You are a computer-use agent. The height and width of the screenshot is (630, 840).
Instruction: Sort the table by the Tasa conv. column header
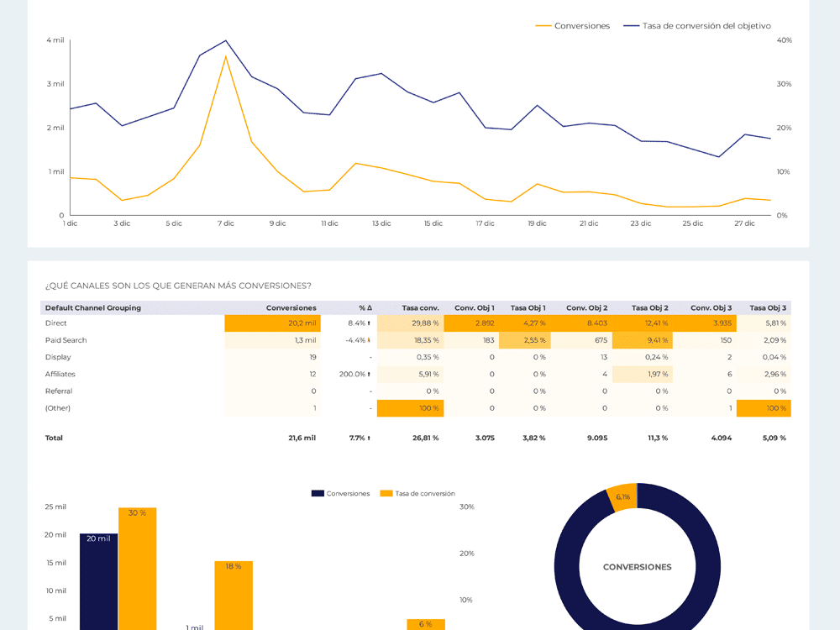coord(420,307)
